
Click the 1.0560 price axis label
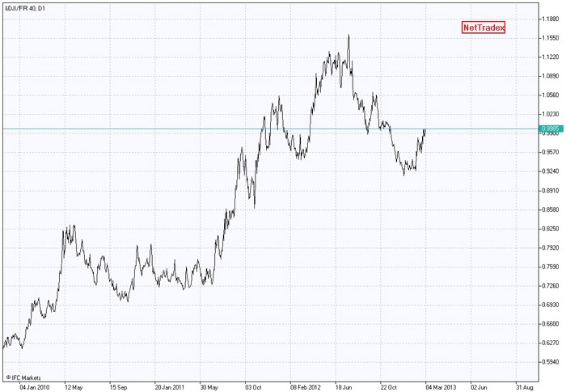(x=552, y=95)
